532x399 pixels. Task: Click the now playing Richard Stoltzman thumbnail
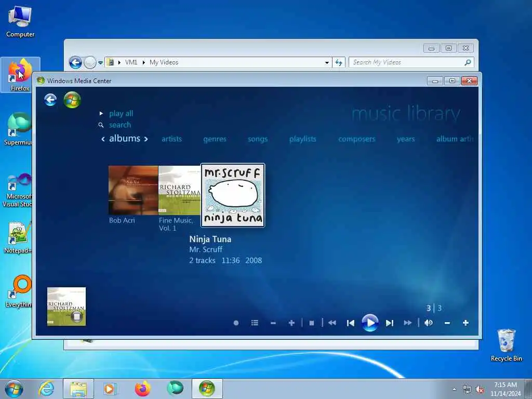click(66, 307)
